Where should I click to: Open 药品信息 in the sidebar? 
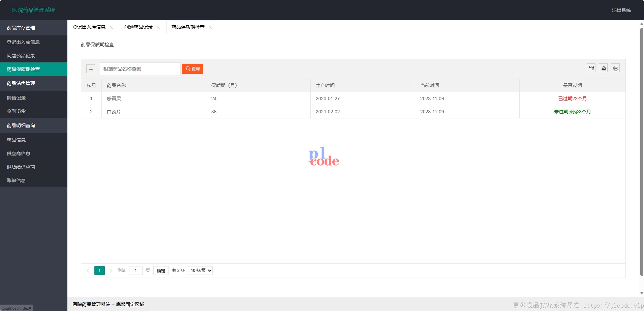point(34,140)
